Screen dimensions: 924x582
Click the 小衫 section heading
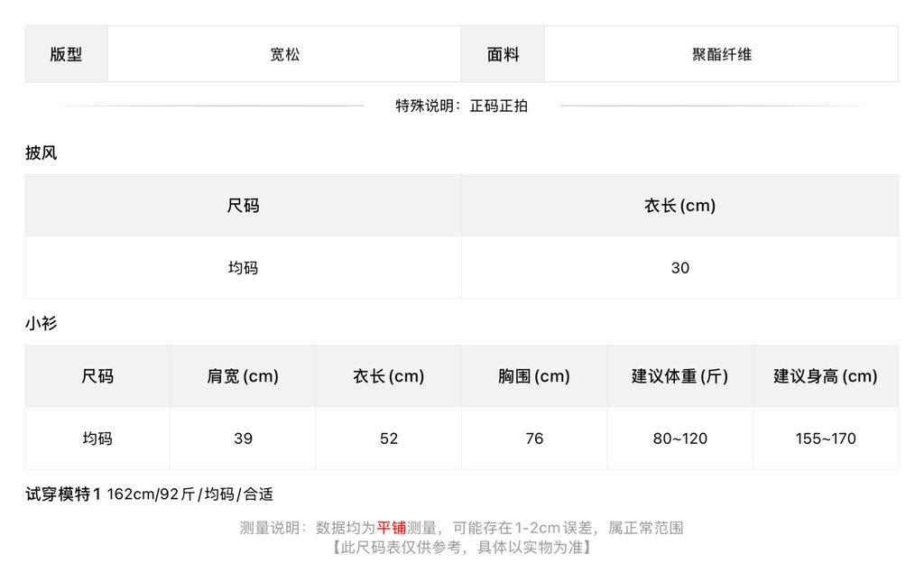(x=42, y=323)
